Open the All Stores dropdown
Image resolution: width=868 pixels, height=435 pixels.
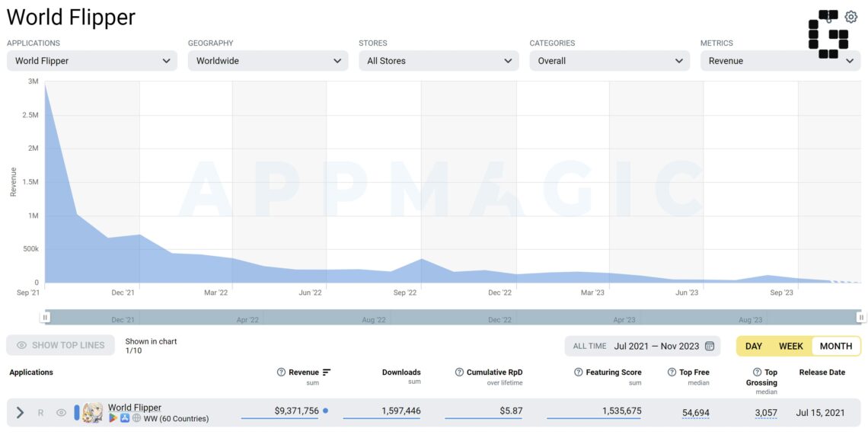point(439,61)
